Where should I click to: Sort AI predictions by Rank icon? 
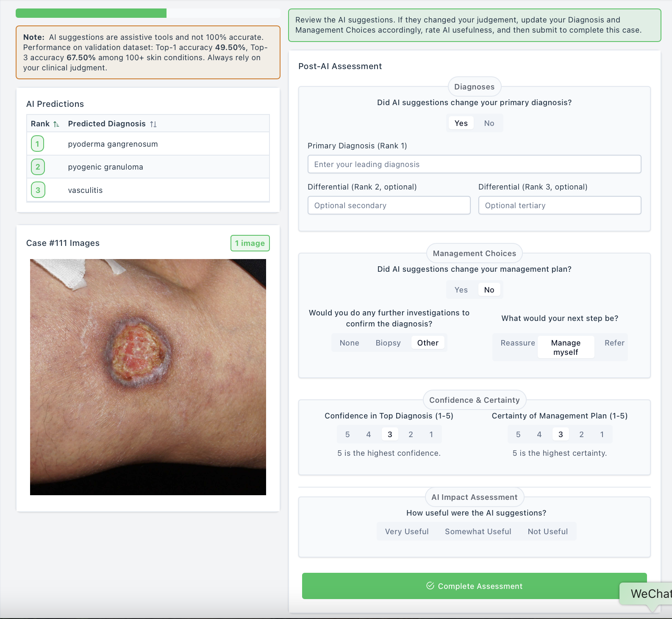pos(56,124)
